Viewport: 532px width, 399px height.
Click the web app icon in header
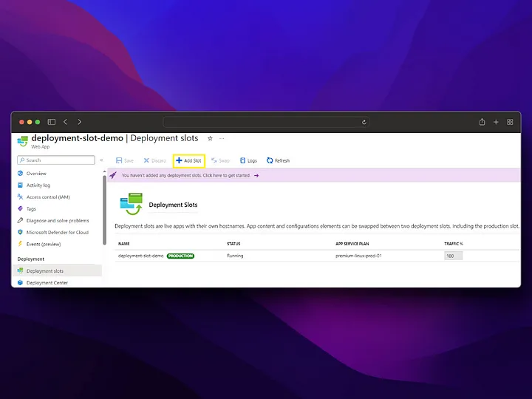pos(23,141)
